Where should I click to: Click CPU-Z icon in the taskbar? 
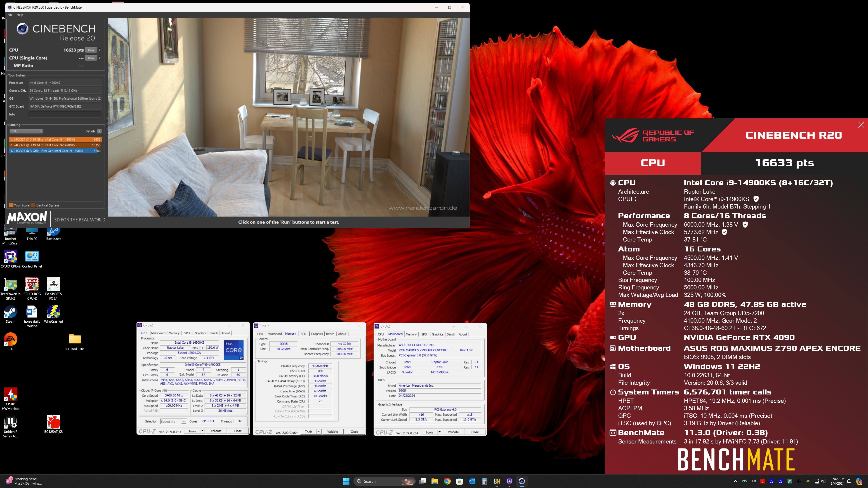pyautogui.click(x=509, y=481)
